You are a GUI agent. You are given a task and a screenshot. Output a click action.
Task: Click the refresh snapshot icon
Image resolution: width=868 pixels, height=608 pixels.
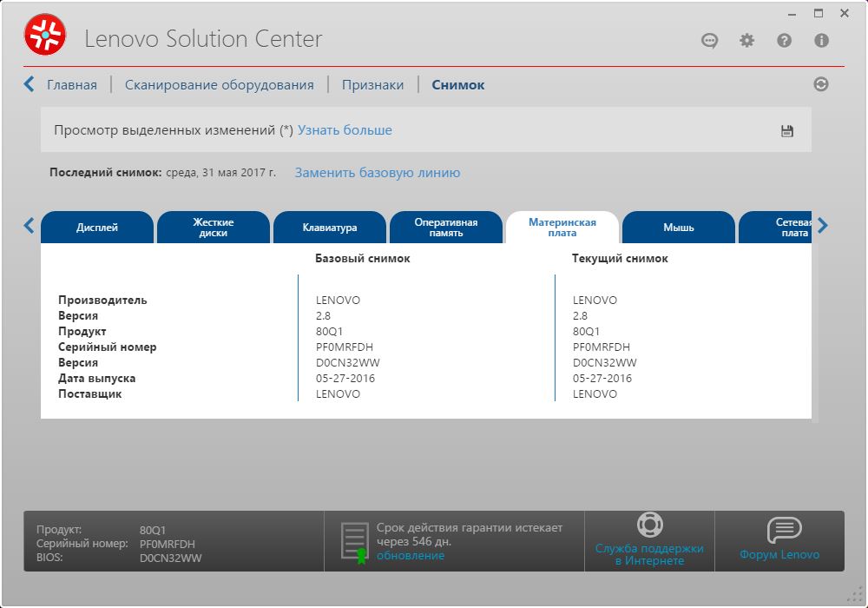[x=821, y=84]
